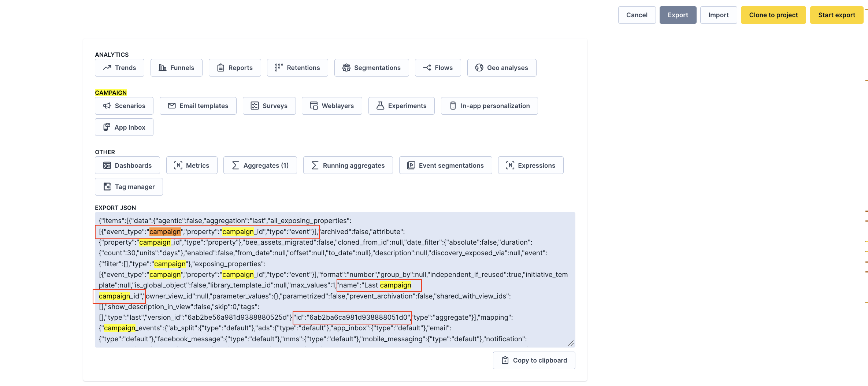Select the Dashboards label
The image size is (868, 386).
[x=133, y=166]
